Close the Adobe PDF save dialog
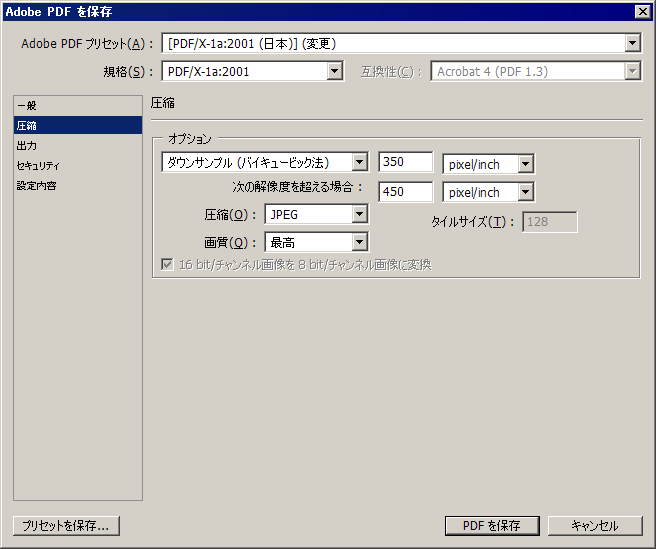 (642, 11)
